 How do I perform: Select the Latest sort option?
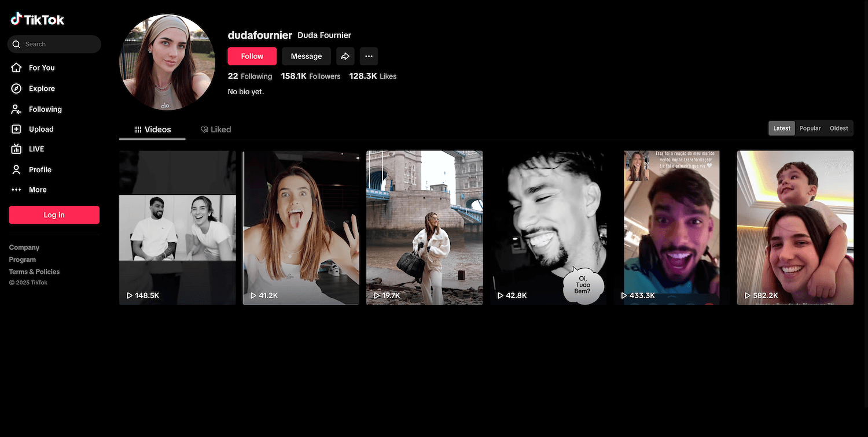(781, 128)
